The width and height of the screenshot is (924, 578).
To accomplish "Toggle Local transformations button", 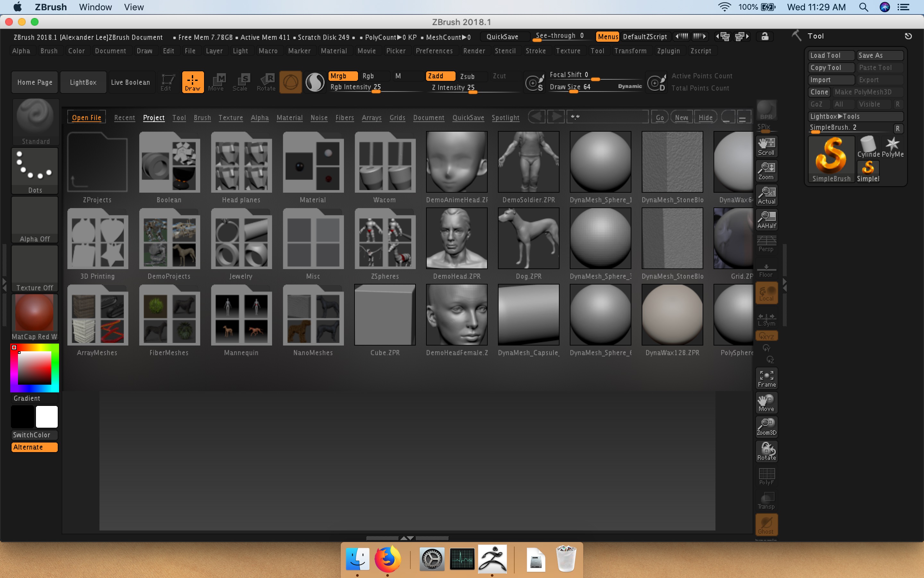I will (766, 293).
